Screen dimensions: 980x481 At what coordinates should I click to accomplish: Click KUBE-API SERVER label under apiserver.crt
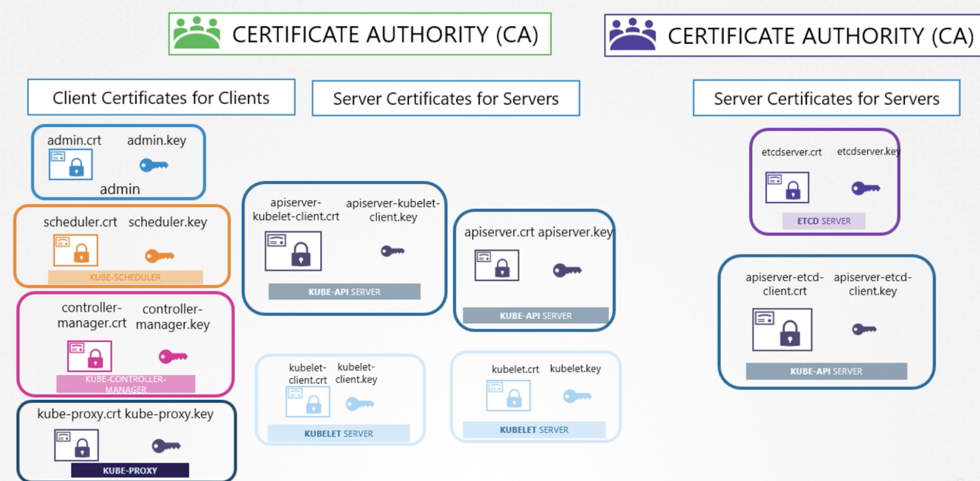[x=536, y=315]
